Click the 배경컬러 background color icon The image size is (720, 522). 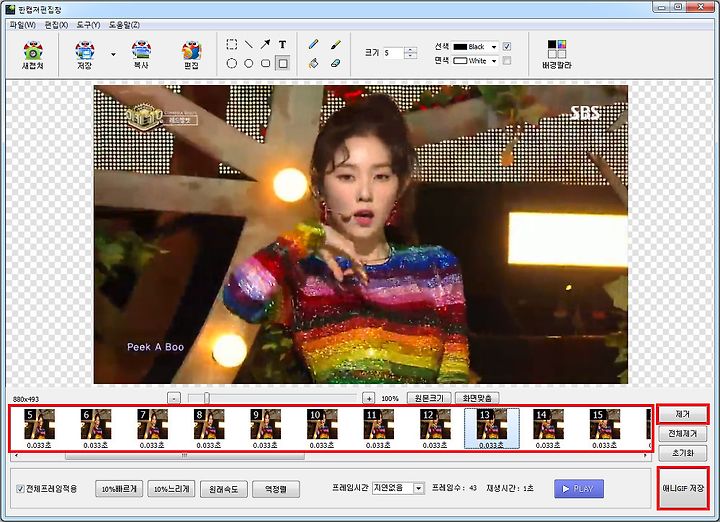[557, 55]
